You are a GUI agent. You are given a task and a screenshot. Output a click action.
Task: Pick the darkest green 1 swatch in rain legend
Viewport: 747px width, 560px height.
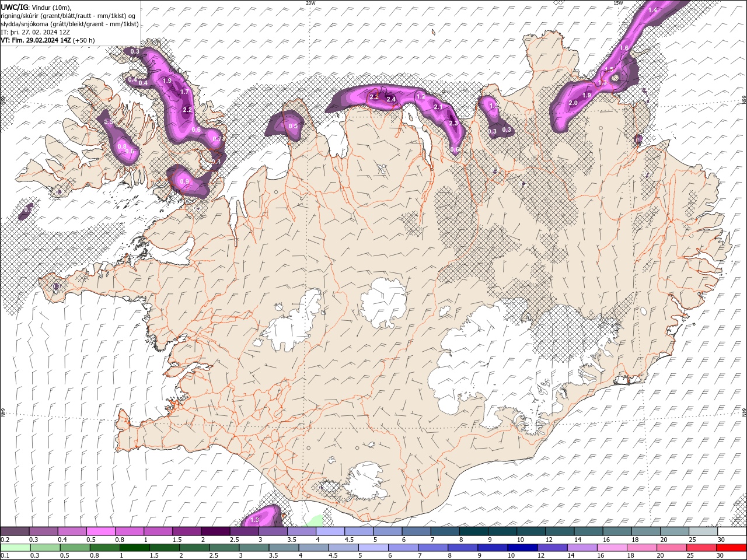point(135,548)
